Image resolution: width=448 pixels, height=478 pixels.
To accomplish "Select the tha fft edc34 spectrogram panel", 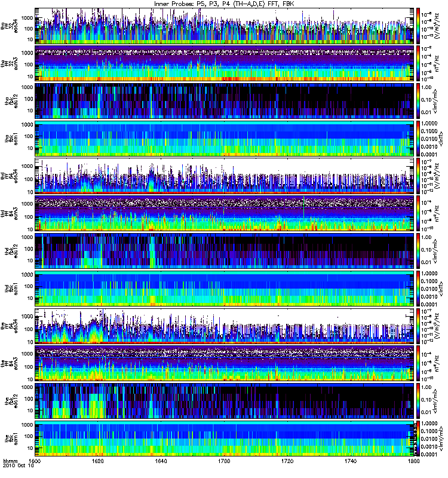I will point(225,26).
